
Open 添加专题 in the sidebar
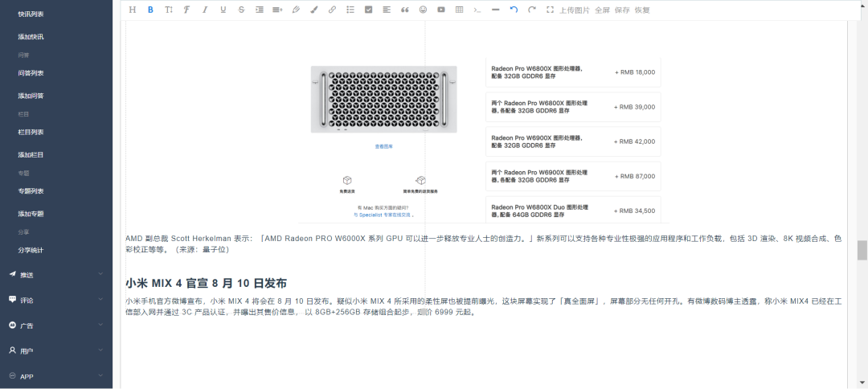click(31, 214)
